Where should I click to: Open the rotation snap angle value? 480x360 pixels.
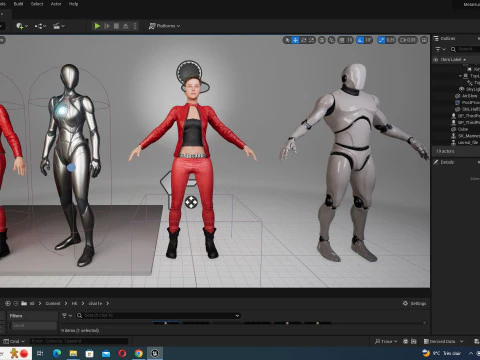pyautogui.click(x=368, y=40)
